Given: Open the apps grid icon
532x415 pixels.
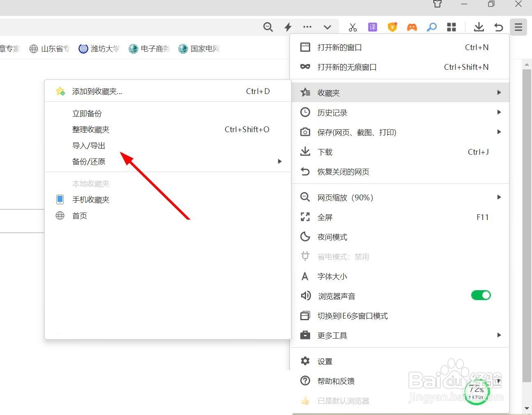Looking at the screenshot, I should [x=451, y=27].
